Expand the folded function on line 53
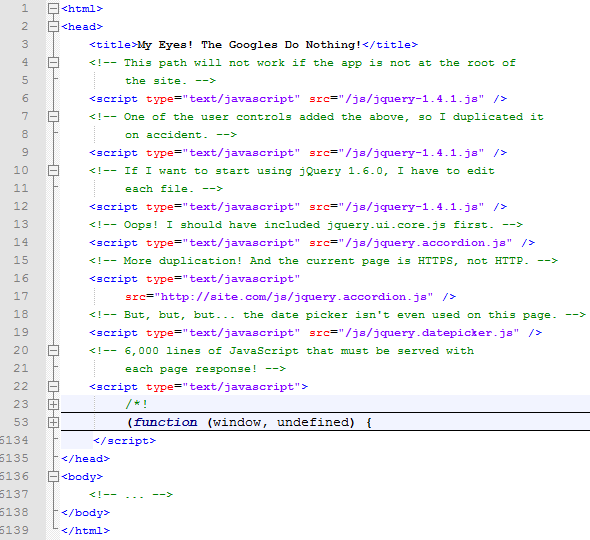Viewport: 590px width, 540px height. pyautogui.click(x=53, y=423)
